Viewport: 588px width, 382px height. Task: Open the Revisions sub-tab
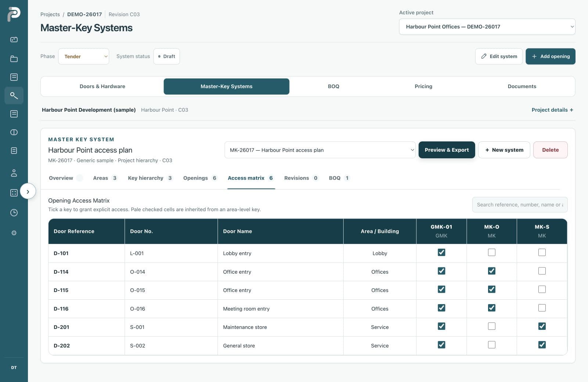click(301, 178)
